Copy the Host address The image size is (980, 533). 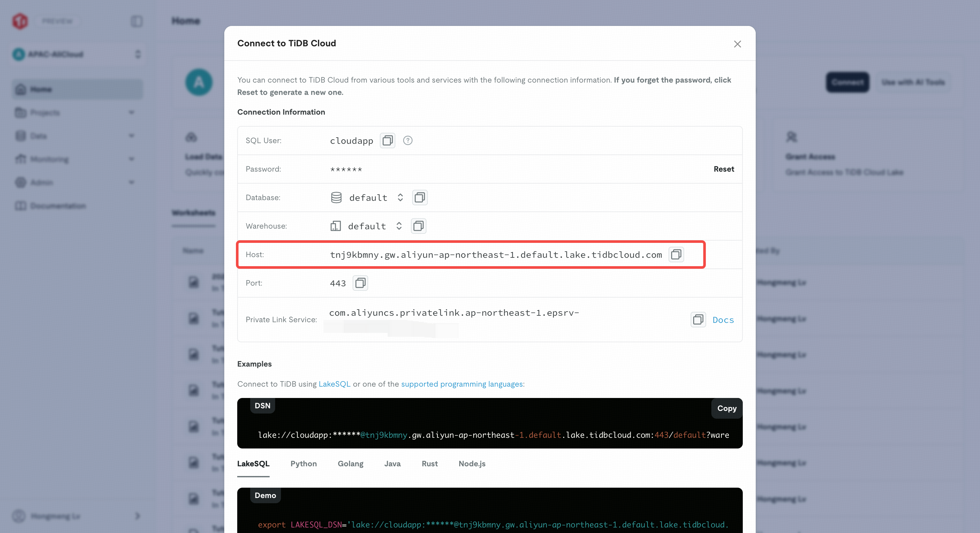tap(676, 255)
